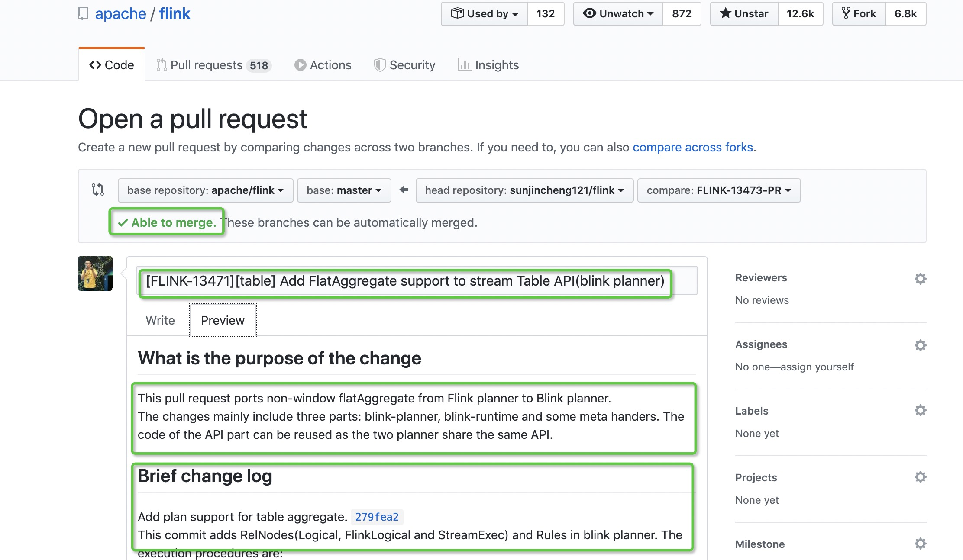963x560 pixels.
Task: Click the What is the purpose heading
Action: click(x=279, y=358)
